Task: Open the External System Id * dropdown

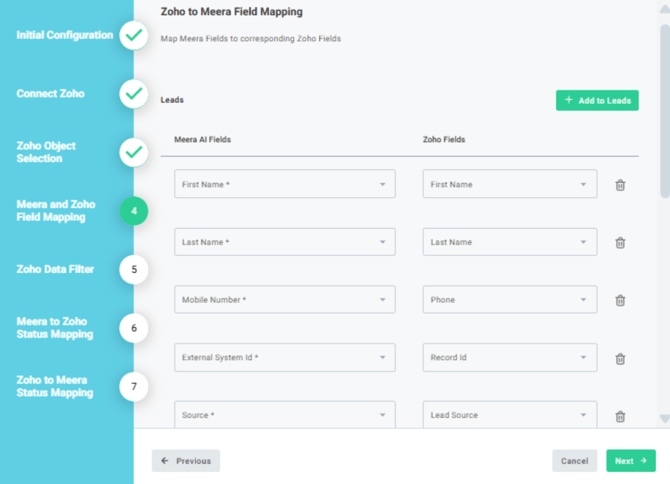Action: (285, 357)
